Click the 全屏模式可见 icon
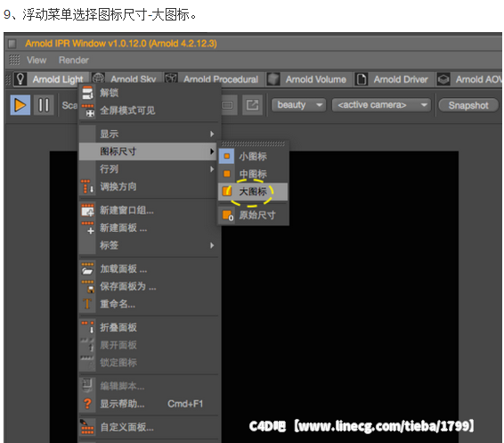This screenshot has width=504, height=443. (x=87, y=111)
